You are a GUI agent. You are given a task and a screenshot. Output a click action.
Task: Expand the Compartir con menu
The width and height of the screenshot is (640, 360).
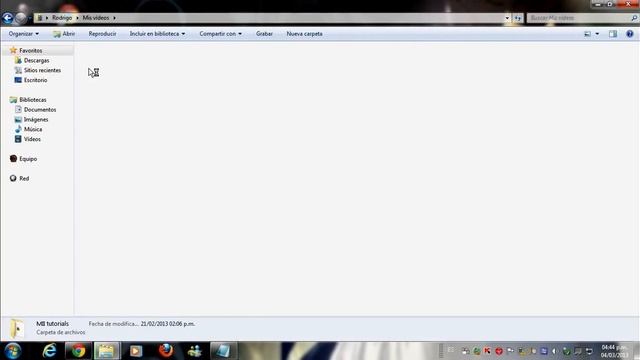point(220,34)
